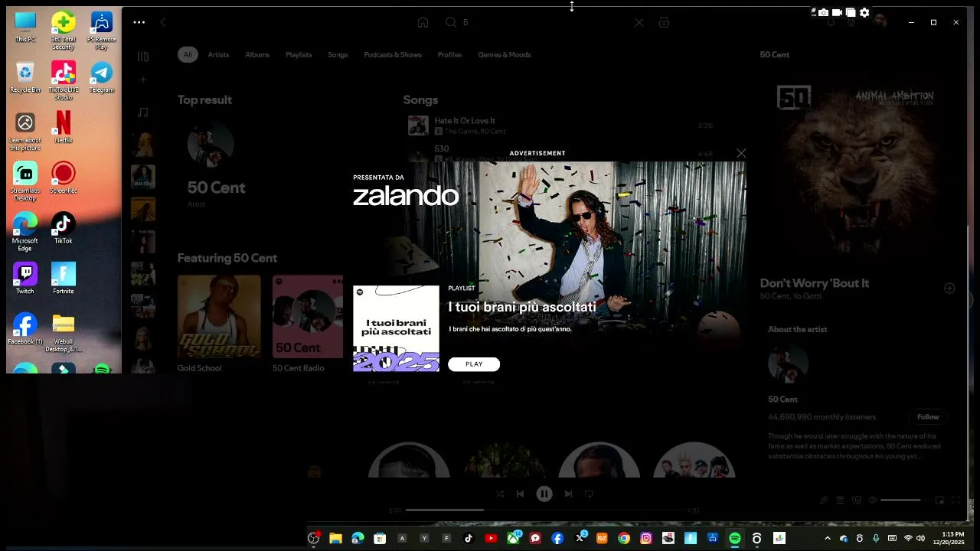This screenshot has width=980, height=551.
Task: Open File Explorer from the taskbar
Action: tap(335, 539)
